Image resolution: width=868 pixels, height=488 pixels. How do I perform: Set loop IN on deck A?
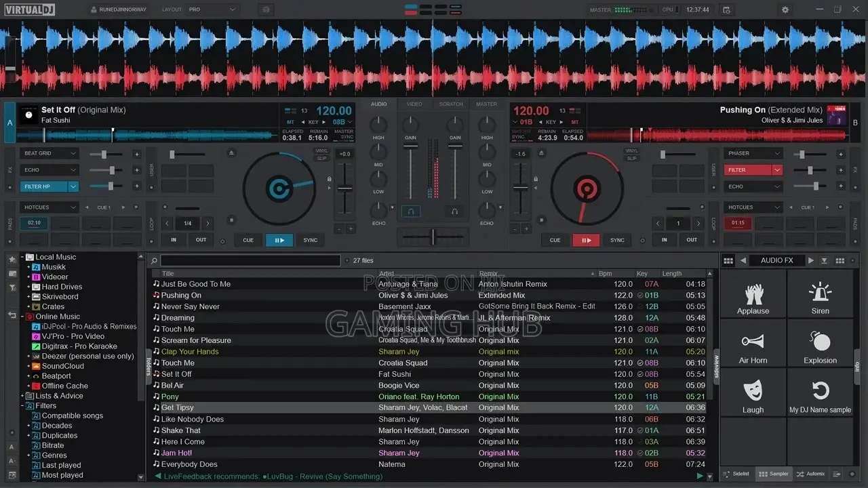(174, 239)
